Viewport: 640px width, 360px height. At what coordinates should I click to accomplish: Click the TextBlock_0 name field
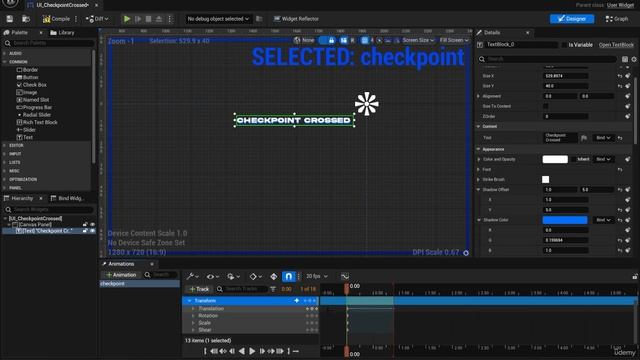click(x=521, y=44)
